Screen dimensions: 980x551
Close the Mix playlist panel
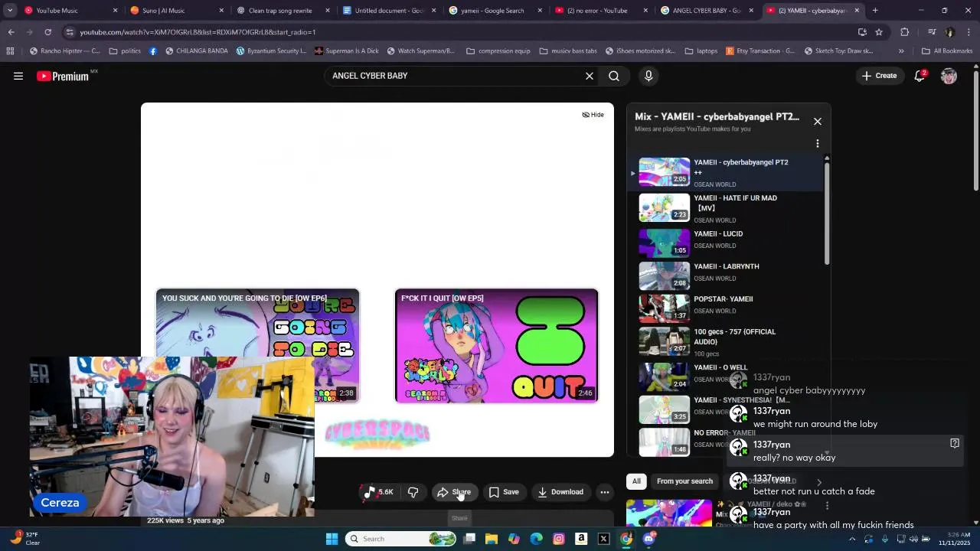(818, 122)
